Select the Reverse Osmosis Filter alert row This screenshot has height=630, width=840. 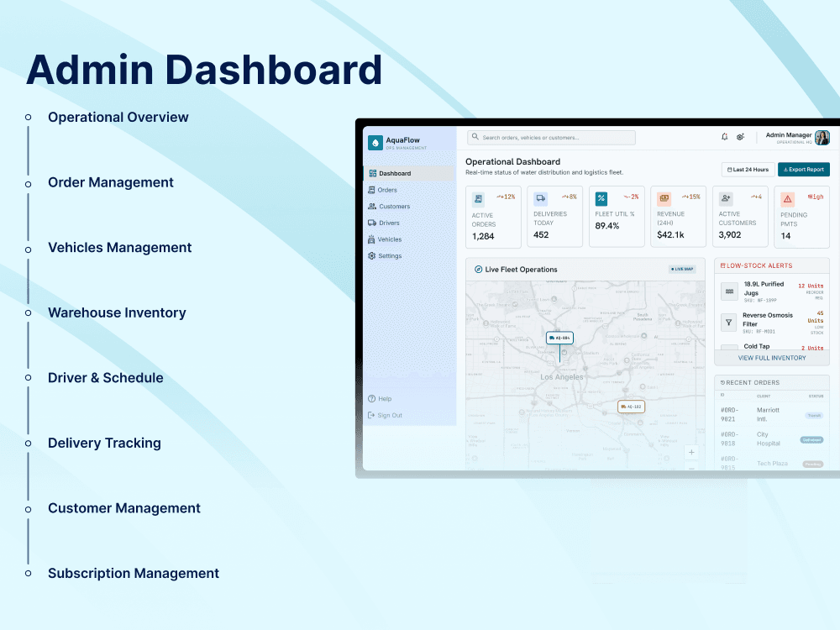tap(772, 323)
